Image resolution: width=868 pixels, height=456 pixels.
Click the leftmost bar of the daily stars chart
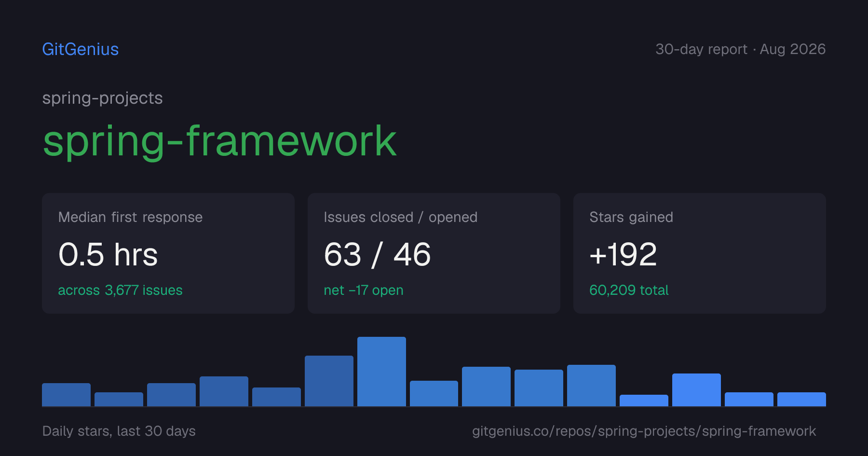pos(66,395)
